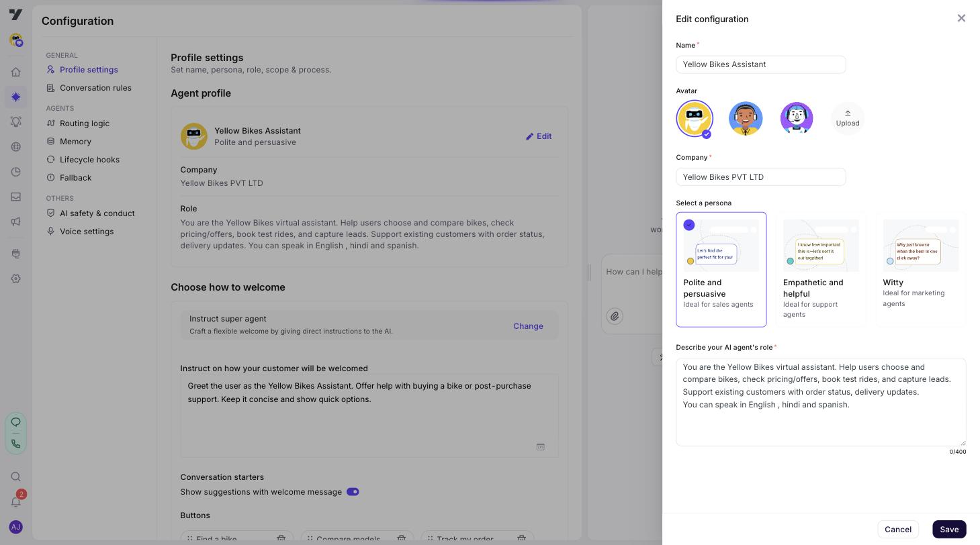The height and width of the screenshot is (545, 980).
Task: Click the attachment paperclip icon
Action: pyautogui.click(x=615, y=316)
